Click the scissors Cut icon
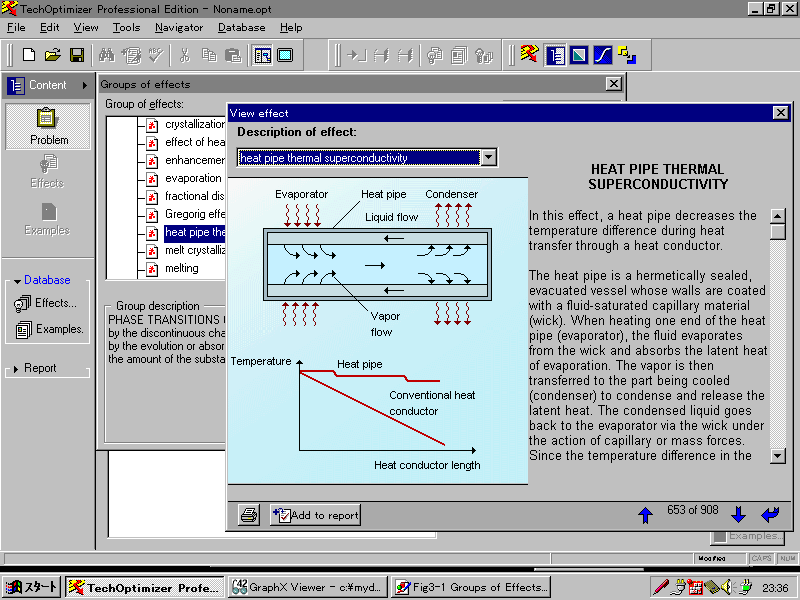Image resolution: width=800 pixels, height=600 pixels. pyautogui.click(x=185, y=55)
